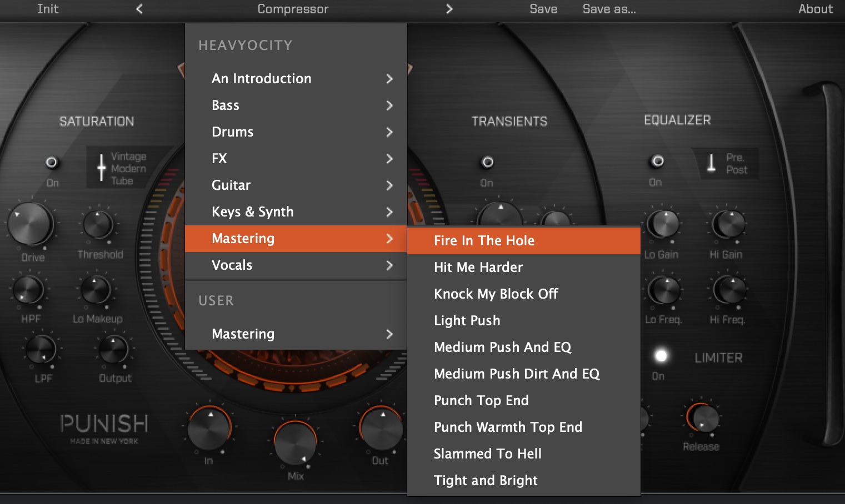
Task: Turn off the Limiter On switch
Action: [661, 356]
